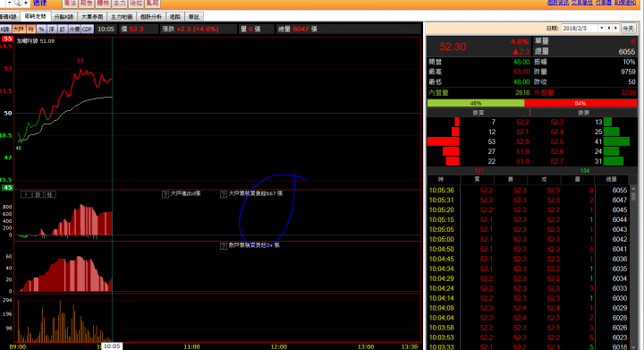Image resolution: width=644 pixels, height=350 pixels.
Task: Switch to the 筆記 tab
Action: click(x=194, y=17)
